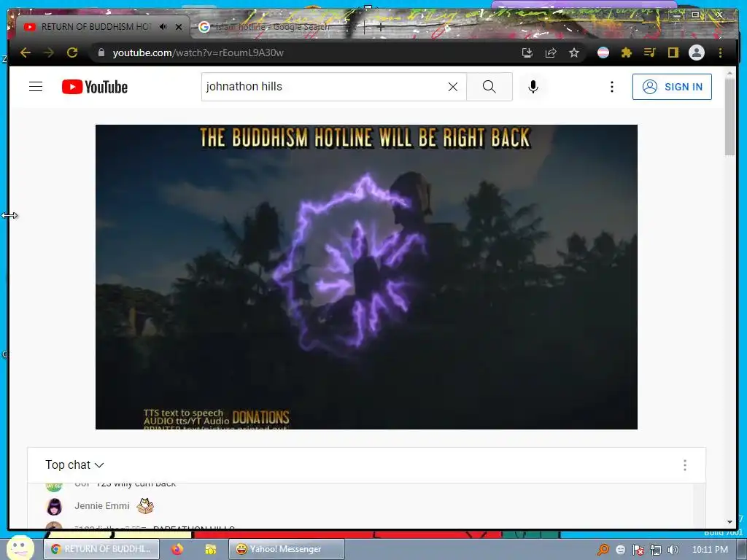This screenshot has width=747, height=560.
Task: Click the 10:11 PM clock
Action: [x=710, y=550]
